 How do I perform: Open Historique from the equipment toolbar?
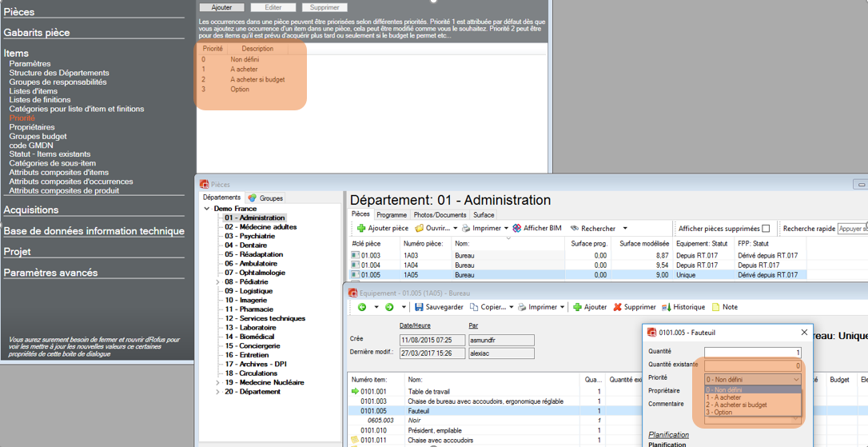(x=667, y=307)
